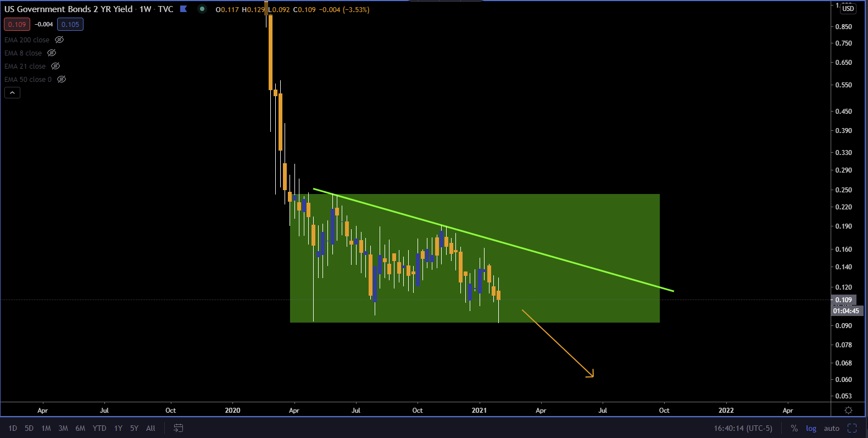
Task: Select the YTD time range
Action: pos(99,428)
